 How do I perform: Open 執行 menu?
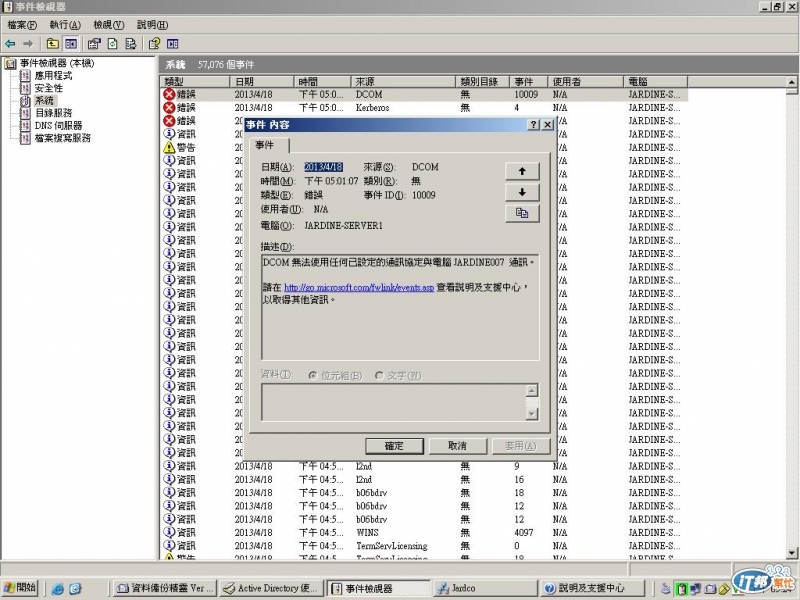[65, 25]
